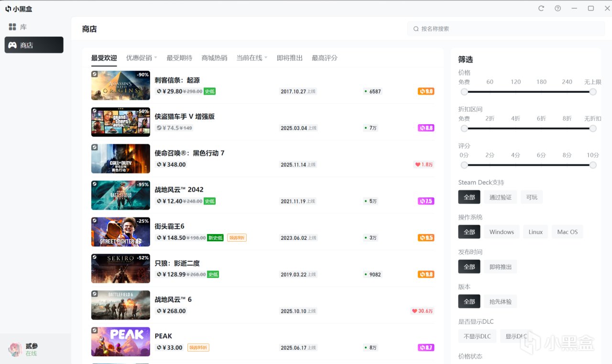Select 全部 under Steam Deck支持

[469, 197]
